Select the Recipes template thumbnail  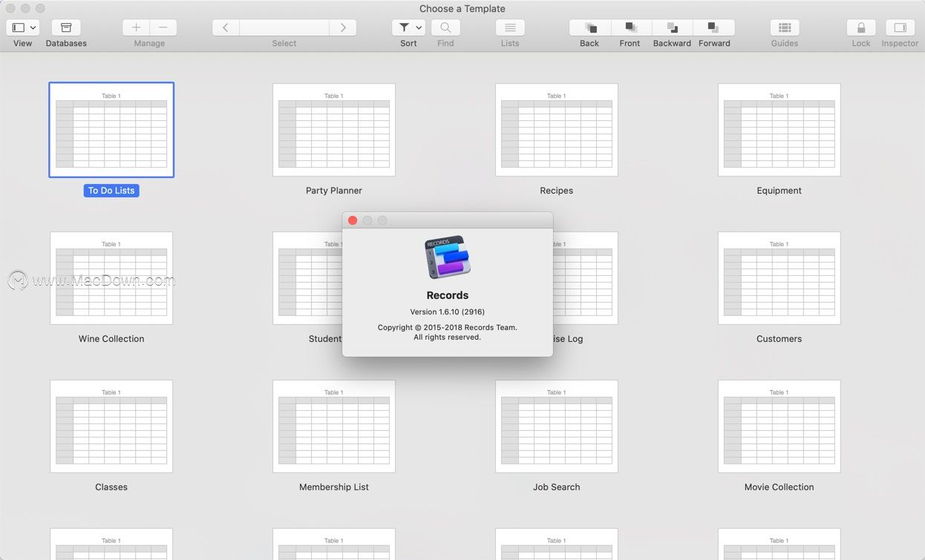557,130
